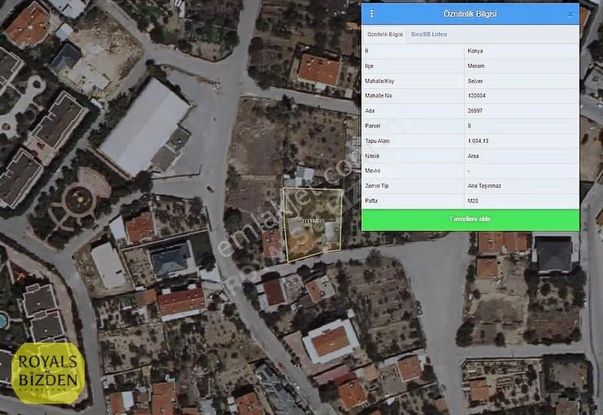603x415 pixels.
Task: Select the Nitelik value Arsa
Action: click(x=475, y=155)
